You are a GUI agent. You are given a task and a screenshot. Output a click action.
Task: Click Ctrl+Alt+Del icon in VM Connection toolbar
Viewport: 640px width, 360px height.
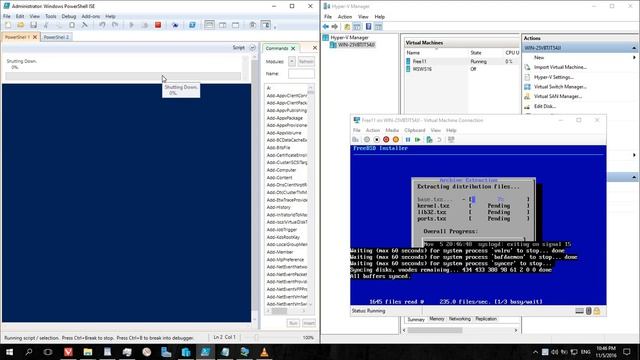356,140
